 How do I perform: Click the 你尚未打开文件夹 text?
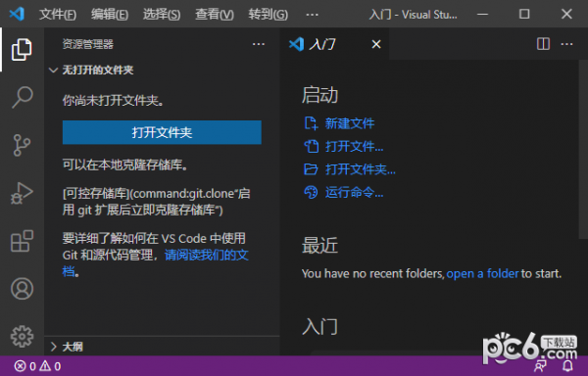113,101
